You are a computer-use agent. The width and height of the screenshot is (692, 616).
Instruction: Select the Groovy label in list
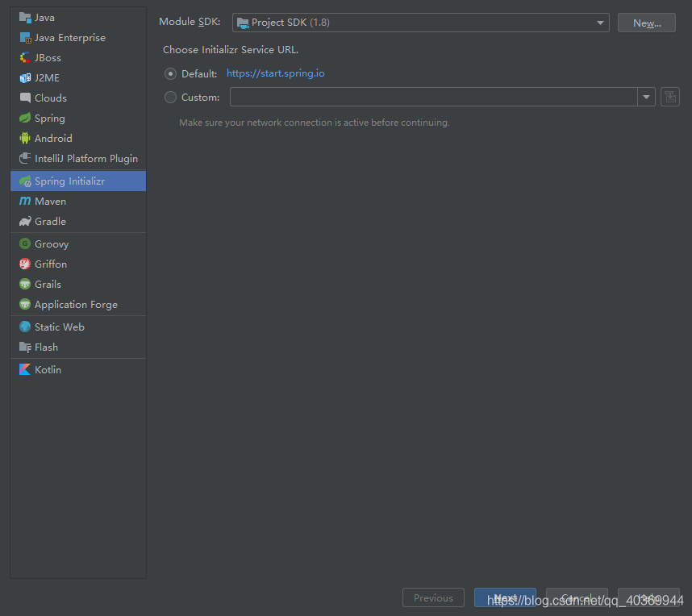[x=52, y=244]
